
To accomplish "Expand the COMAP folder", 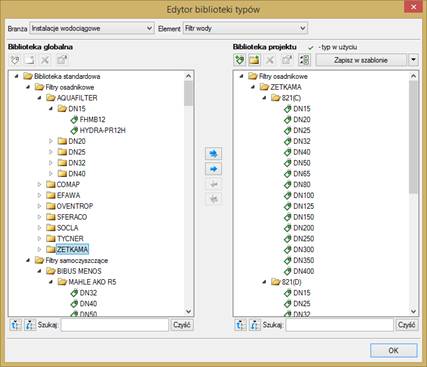I will [x=39, y=185].
